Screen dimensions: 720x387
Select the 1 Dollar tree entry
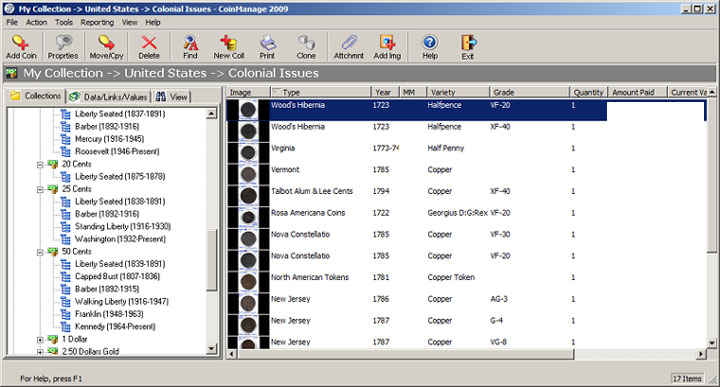74,339
